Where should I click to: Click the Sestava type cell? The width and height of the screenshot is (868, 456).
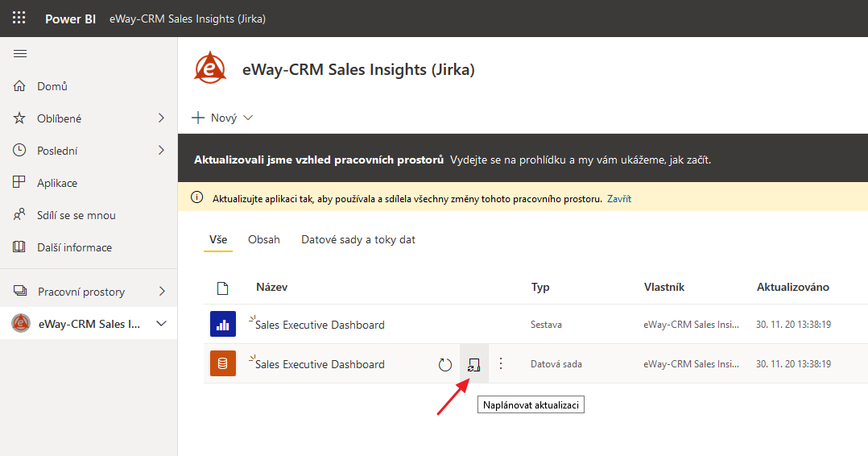pyautogui.click(x=546, y=325)
